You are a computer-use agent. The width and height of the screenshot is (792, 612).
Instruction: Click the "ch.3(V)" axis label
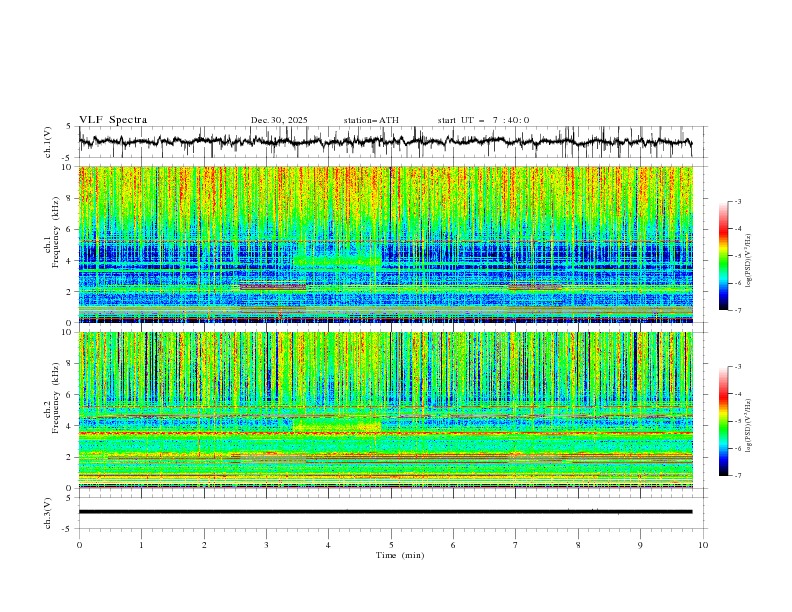pyautogui.click(x=47, y=513)
